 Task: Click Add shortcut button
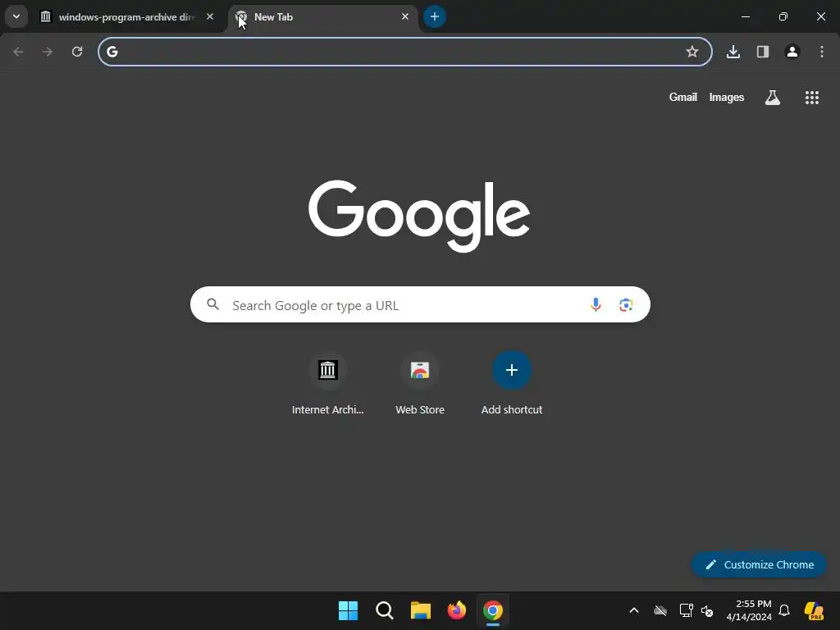tap(512, 384)
